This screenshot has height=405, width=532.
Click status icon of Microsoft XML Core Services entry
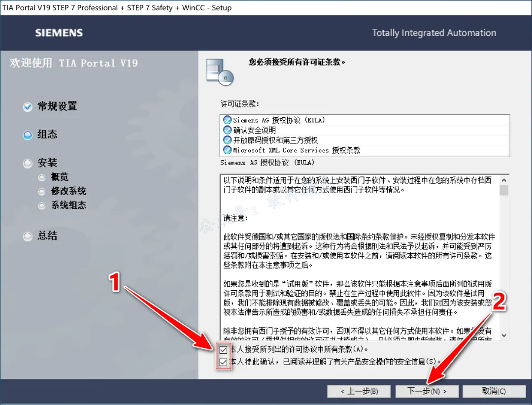click(227, 150)
